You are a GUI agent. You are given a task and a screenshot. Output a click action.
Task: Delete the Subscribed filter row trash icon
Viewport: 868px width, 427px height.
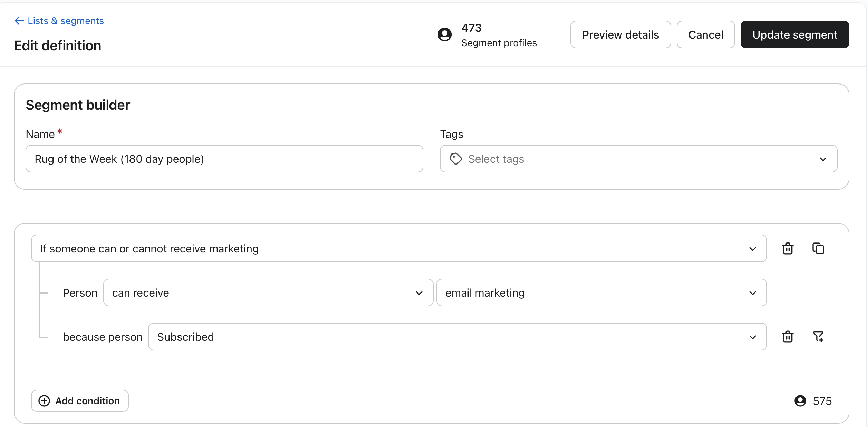[x=788, y=337]
